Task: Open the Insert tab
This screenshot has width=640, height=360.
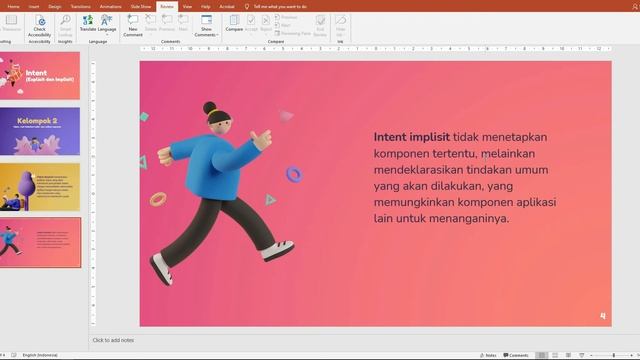Action: pyautogui.click(x=34, y=7)
